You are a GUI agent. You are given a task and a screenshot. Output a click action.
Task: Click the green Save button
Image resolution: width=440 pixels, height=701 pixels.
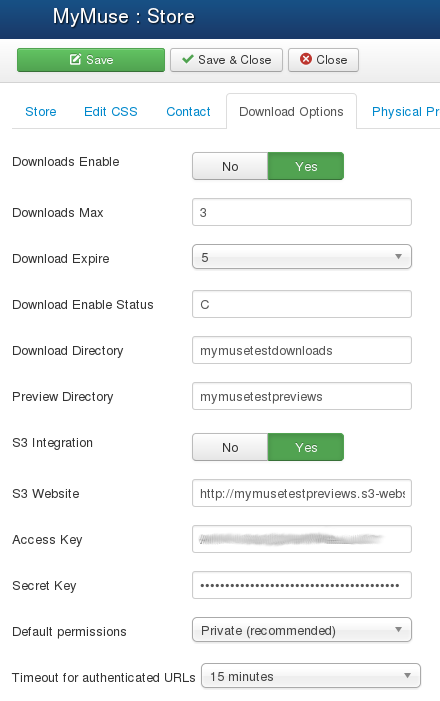[91, 60]
